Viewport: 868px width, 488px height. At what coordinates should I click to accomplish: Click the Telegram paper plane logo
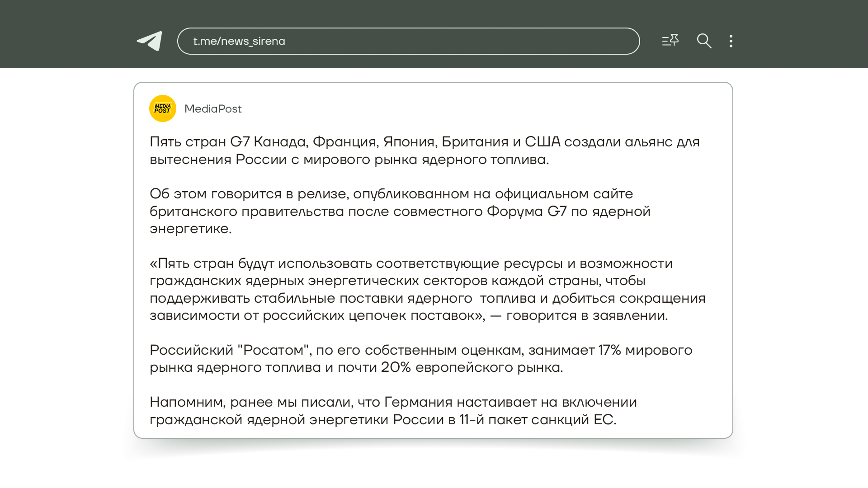point(150,41)
